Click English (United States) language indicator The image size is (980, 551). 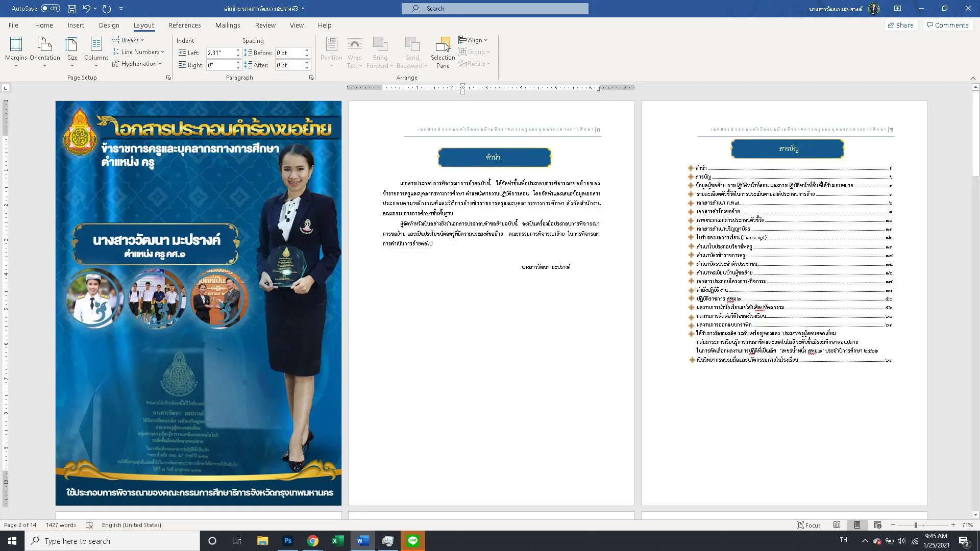(131, 525)
